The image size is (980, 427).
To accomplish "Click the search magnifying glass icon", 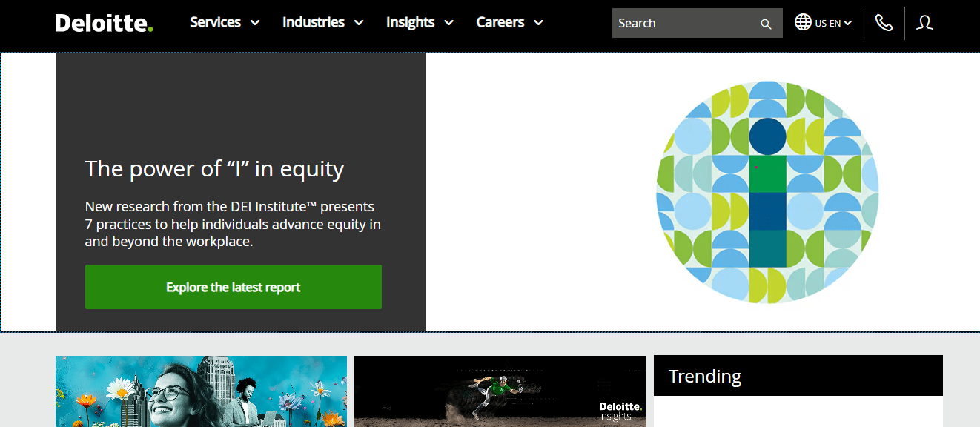I will pos(766,23).
